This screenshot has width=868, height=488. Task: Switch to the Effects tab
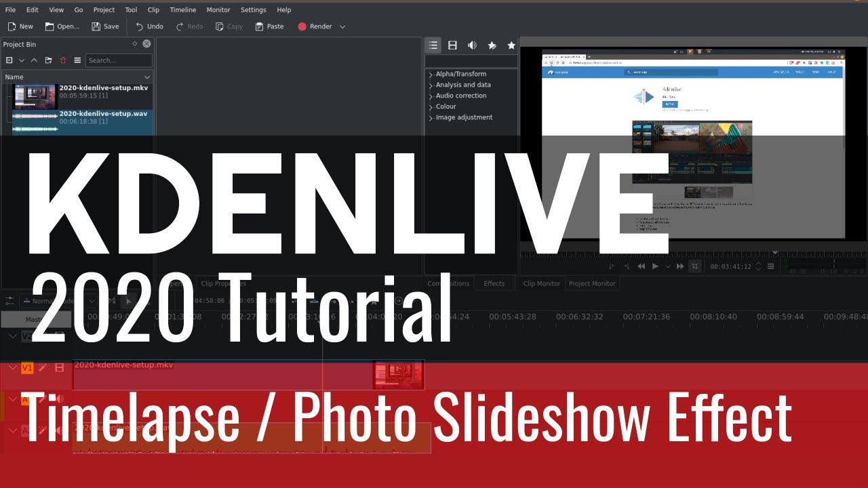[x=494, y=284]
